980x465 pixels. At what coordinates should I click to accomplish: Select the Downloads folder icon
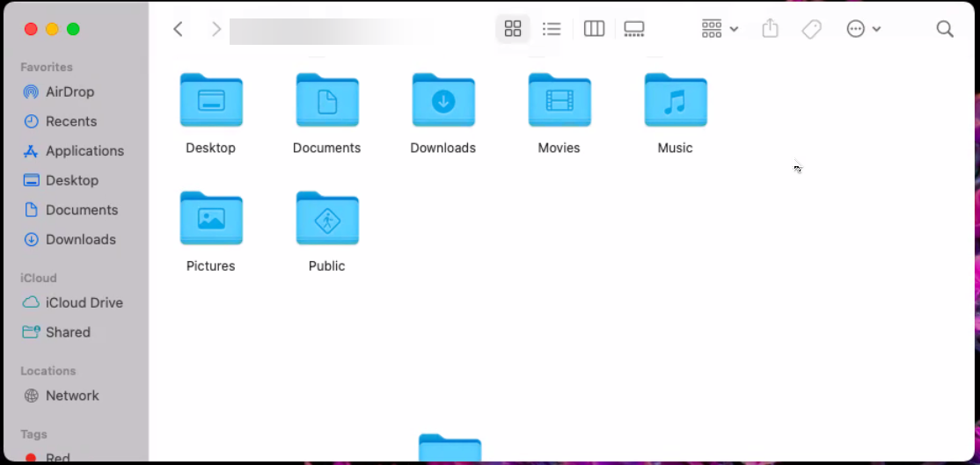pos(443,101)
